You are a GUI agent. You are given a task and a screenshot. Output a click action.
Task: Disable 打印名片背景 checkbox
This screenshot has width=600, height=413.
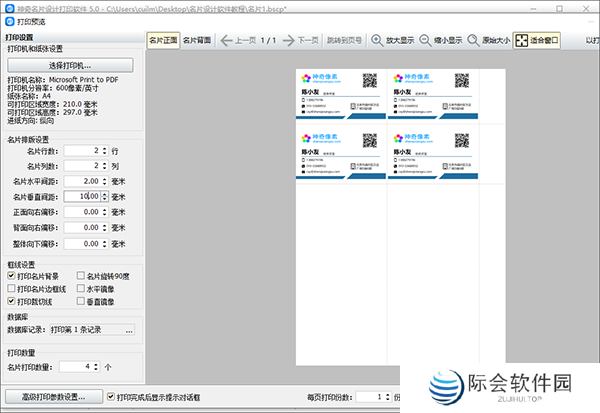pos(12,275)
